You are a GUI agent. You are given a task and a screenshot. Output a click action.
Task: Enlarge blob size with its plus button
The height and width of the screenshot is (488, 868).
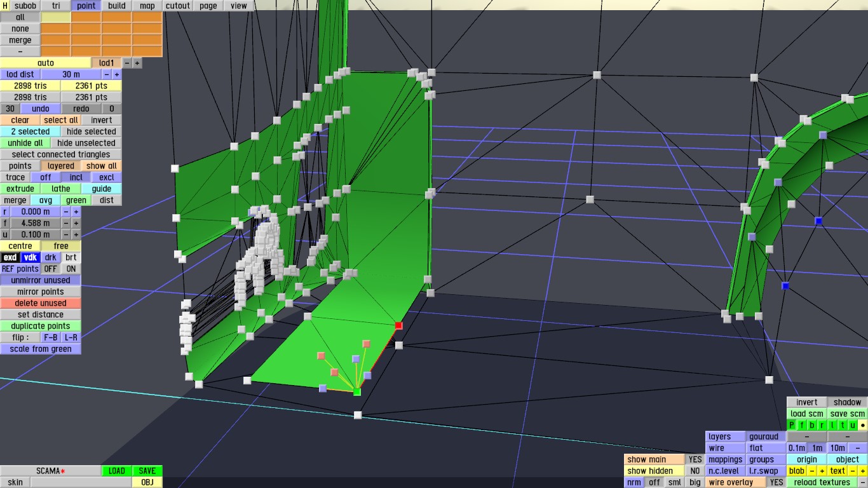tap(822, 471)
